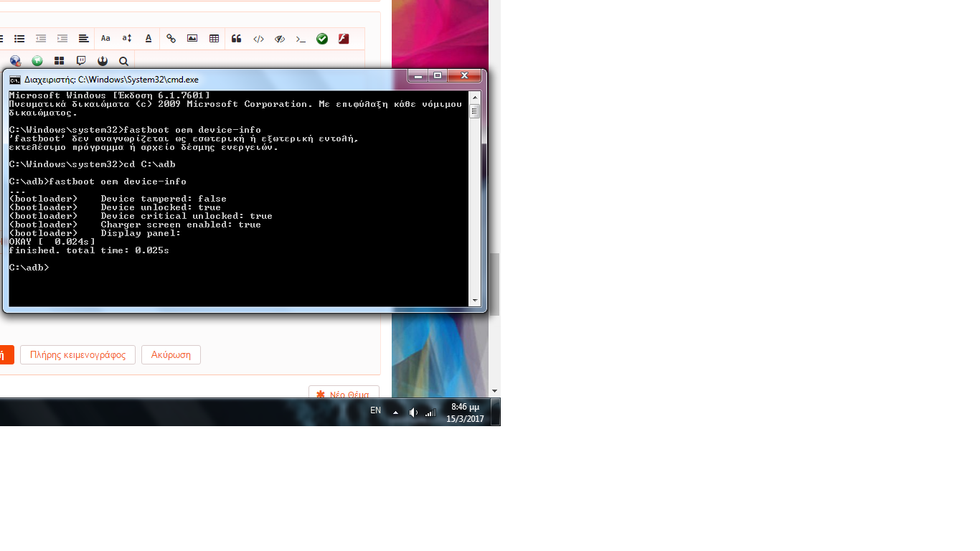Click the "OKAY [ 0.024s]" output line
The width and height of the screenshot is (980, 551).
tap(52, 242)
